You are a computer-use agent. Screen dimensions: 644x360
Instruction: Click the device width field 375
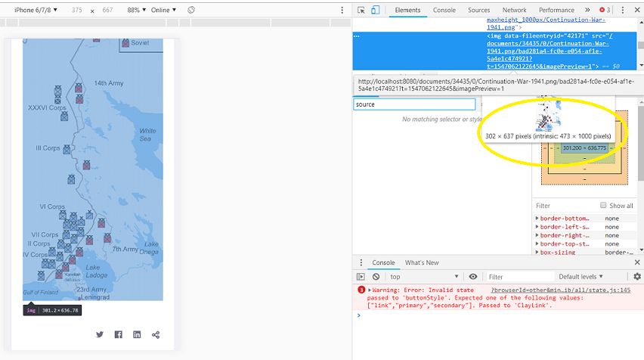click(x=77, y=10)
